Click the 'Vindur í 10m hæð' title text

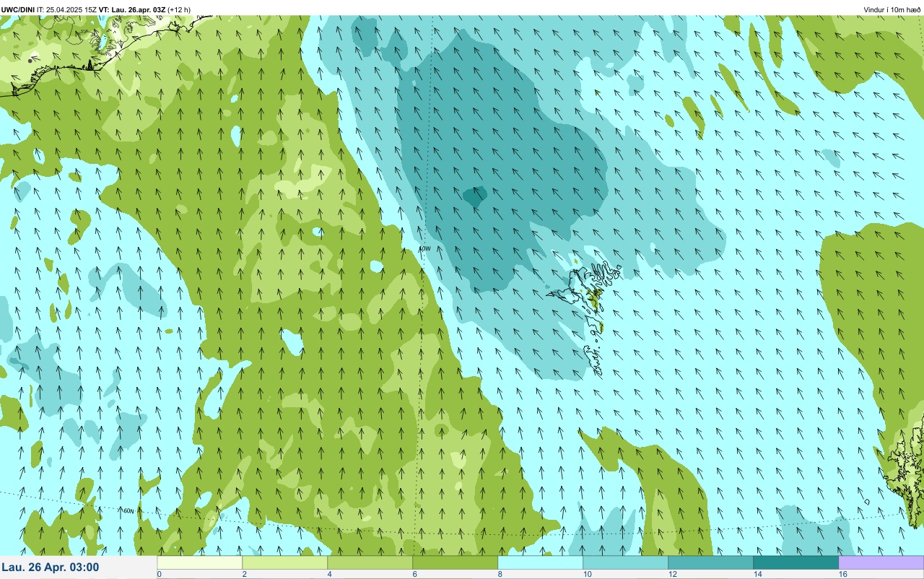coord(892,9)
